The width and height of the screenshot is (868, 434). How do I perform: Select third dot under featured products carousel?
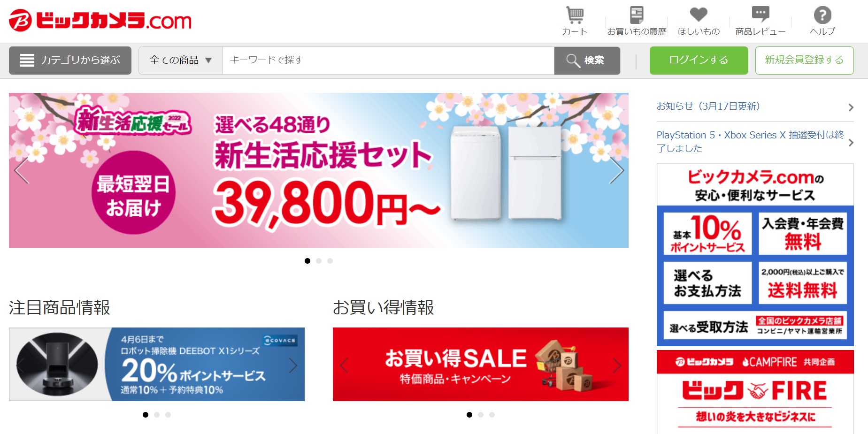tap(168, 415)
